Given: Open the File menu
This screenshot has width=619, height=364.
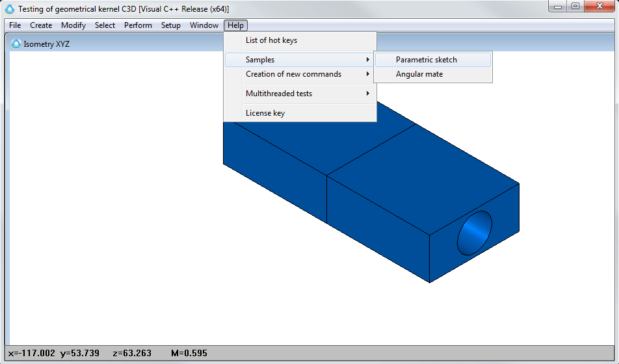Looking at the screenshot, I should tap(15, 25).
